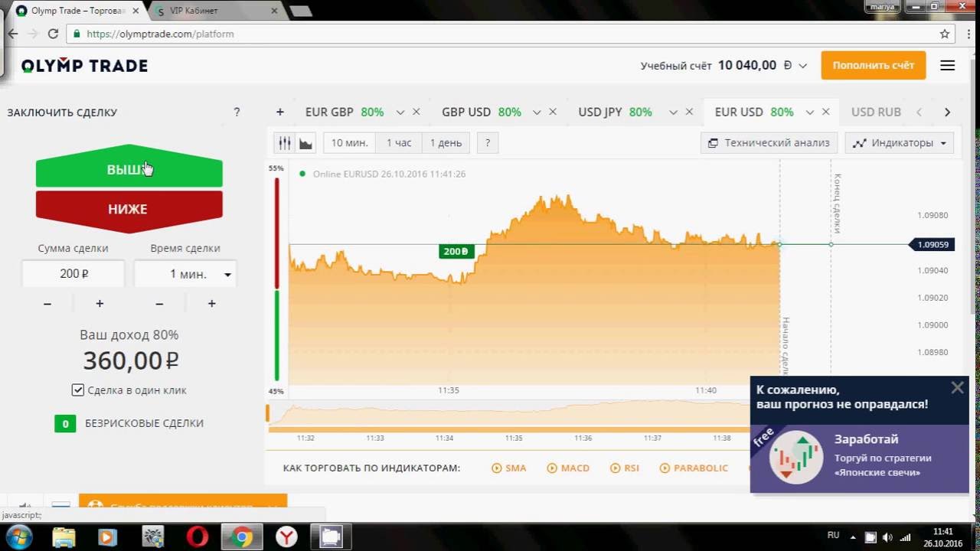The height and width of the screenshot is (551, 980).
Task: Open deal help question mark icon
Action: click(x=237, y=112)
